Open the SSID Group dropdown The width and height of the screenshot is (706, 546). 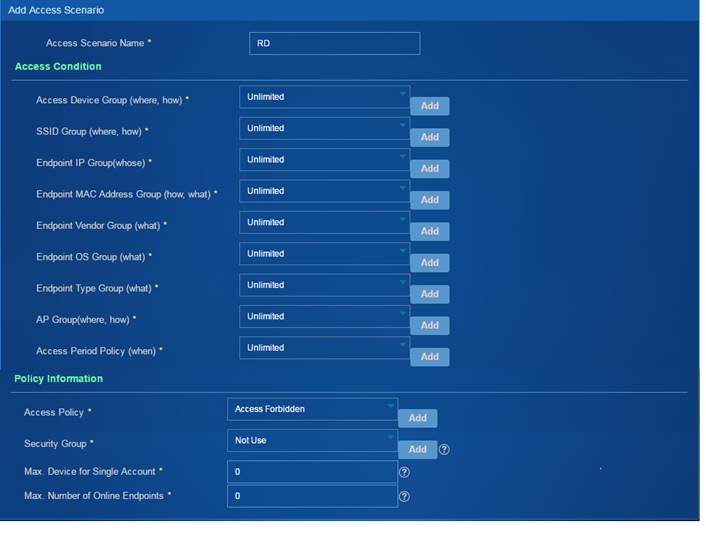click(324, 128)
